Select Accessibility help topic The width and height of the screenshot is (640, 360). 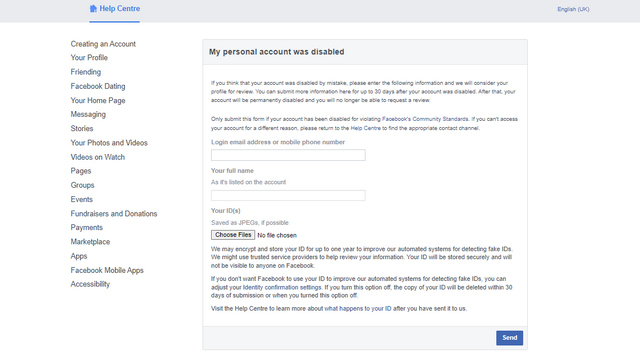coord(90,284)
